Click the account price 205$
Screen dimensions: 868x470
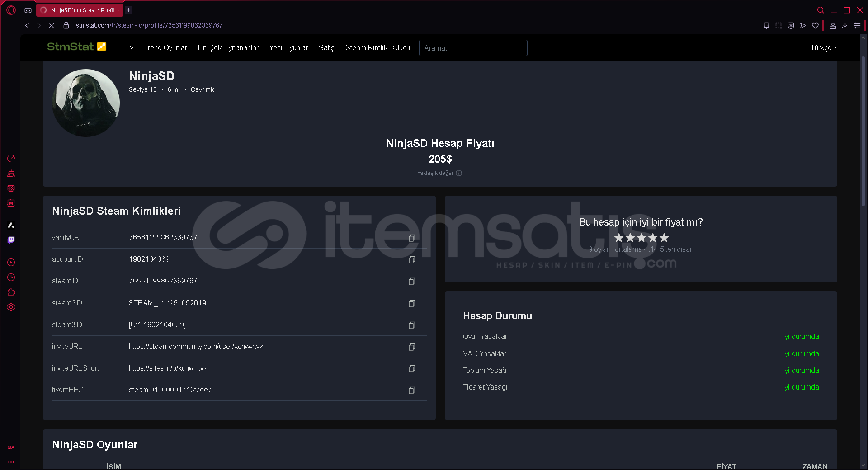[x=440, y=159]
